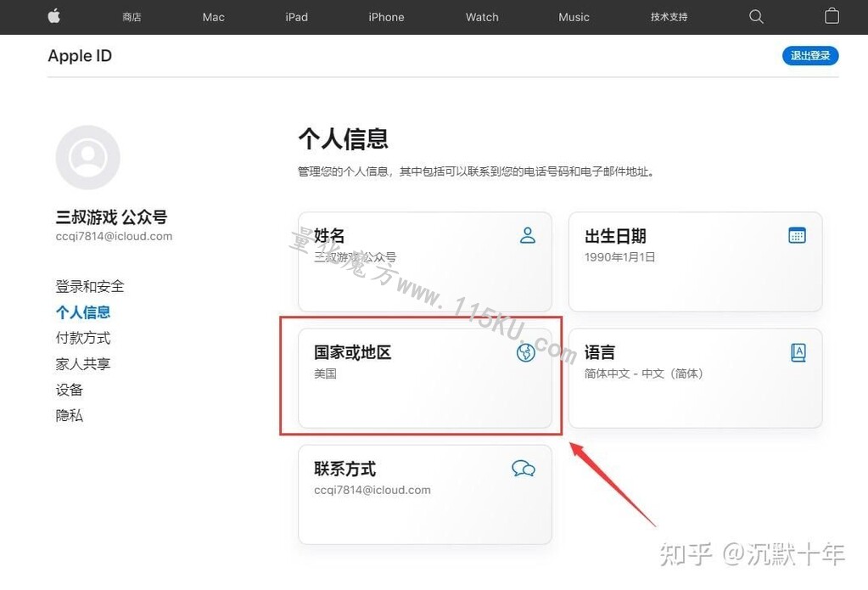
Task: Click the chat bubbles icon on 联系方式 card
Action: (524, 469)
